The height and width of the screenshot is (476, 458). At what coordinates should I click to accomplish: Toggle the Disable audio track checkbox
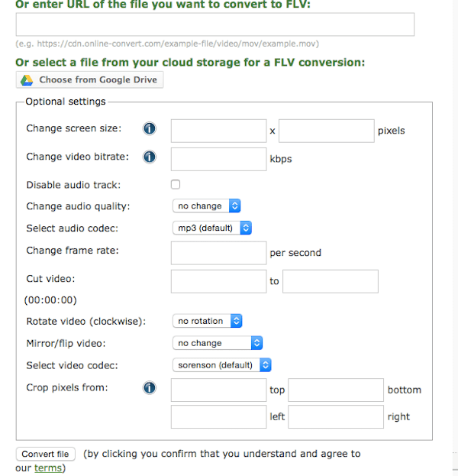176,184
